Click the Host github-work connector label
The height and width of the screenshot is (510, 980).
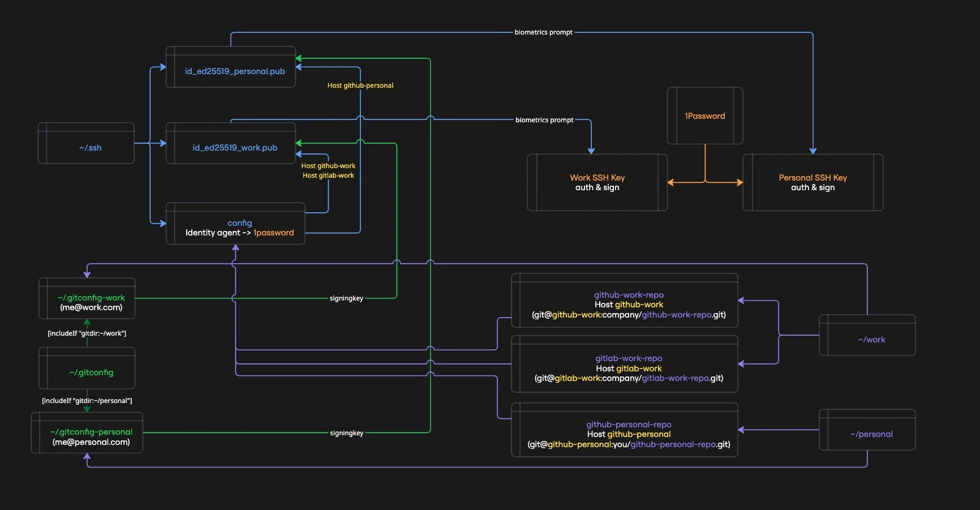pos(328,166)
